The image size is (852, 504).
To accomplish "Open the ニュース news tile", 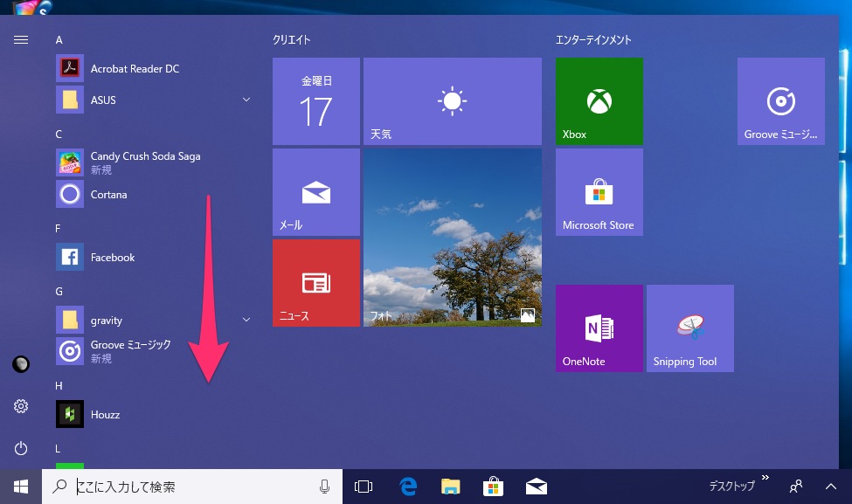I will coord(316,283).
